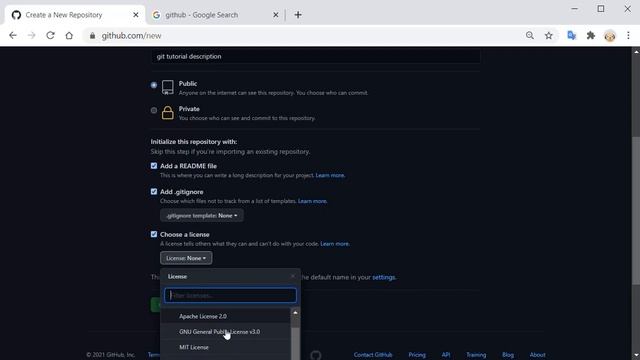Open the browser home page icon
This screenshot has height=360, width=640.
point(69,36)
